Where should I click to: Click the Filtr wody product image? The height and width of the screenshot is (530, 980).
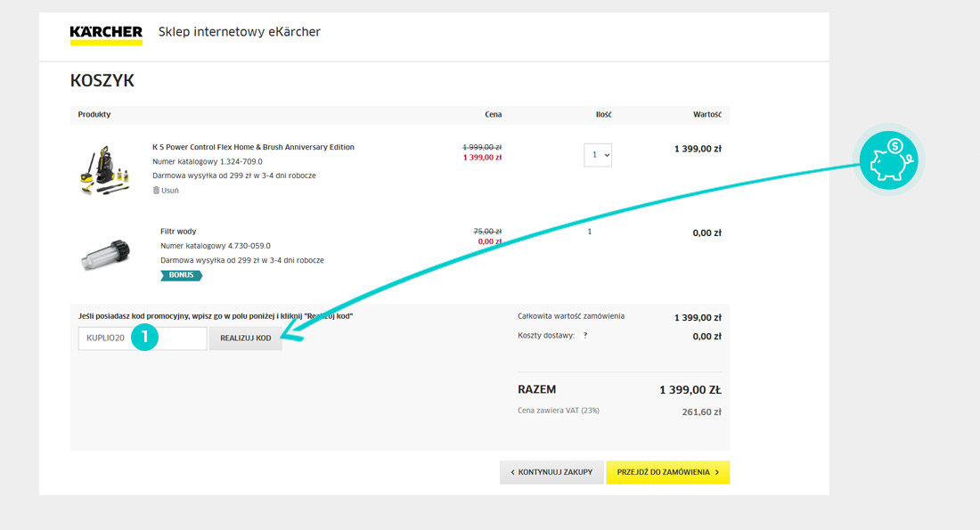click(106, 254)
